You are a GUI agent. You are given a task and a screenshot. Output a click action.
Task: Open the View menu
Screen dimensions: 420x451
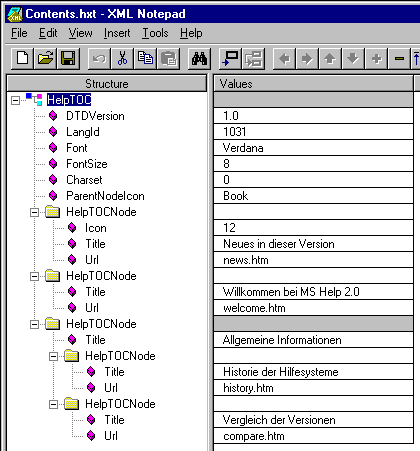coord(80,33)
